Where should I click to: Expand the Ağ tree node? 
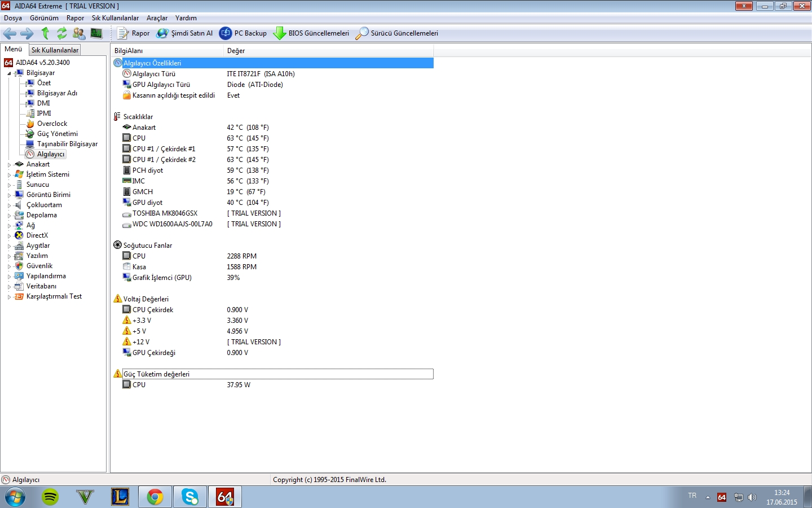(9, 226)
